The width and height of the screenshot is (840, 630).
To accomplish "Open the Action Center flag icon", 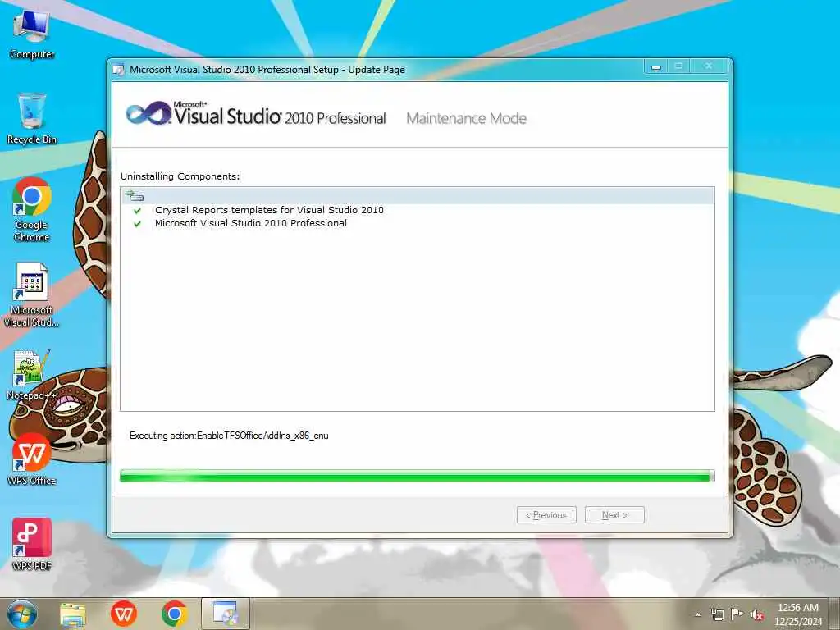I will tap(737, 614).
